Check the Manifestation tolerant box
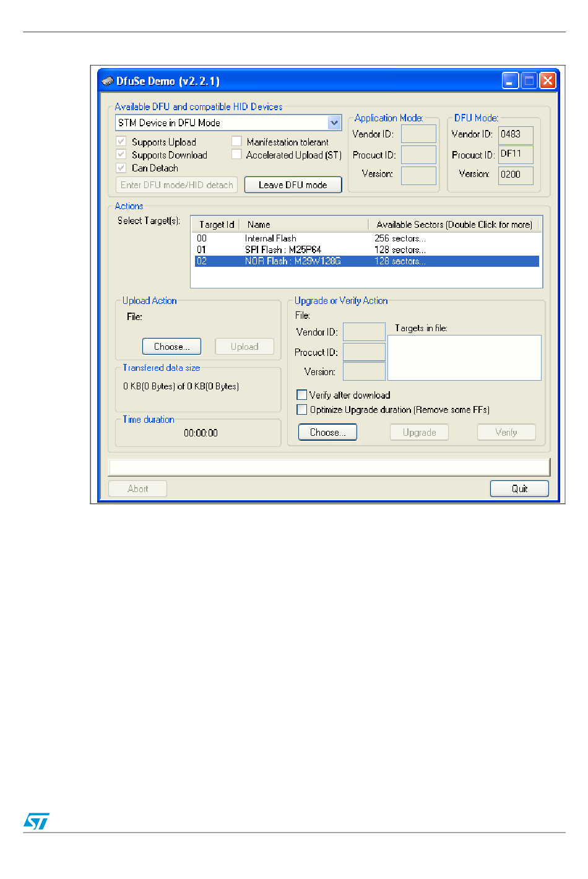Image resolution: width=588 pixels, height=879 pixels. click(236, 142)
